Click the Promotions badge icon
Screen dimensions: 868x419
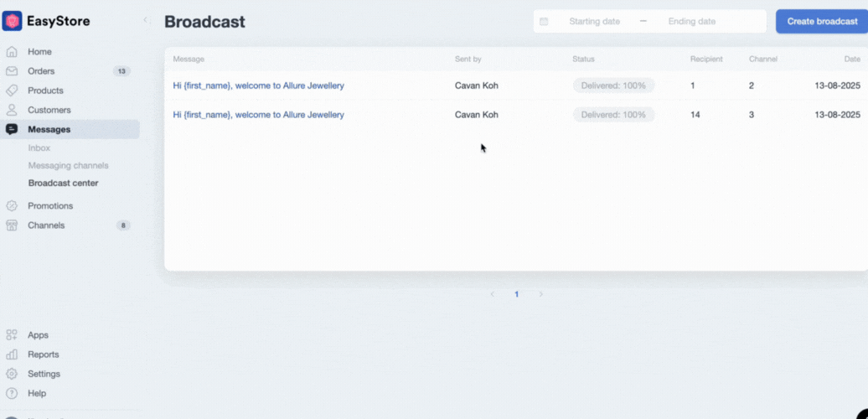click(x=12, y=206)
